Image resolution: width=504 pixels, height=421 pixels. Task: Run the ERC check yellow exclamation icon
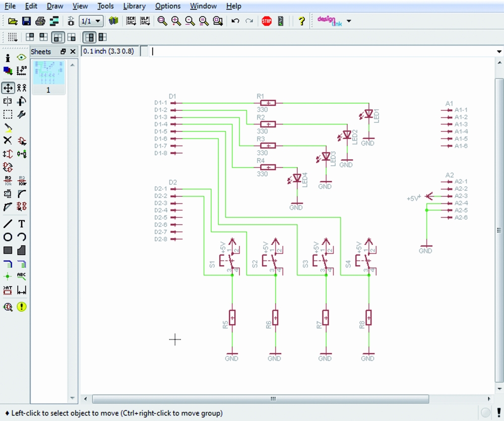[x=22, y=307]
